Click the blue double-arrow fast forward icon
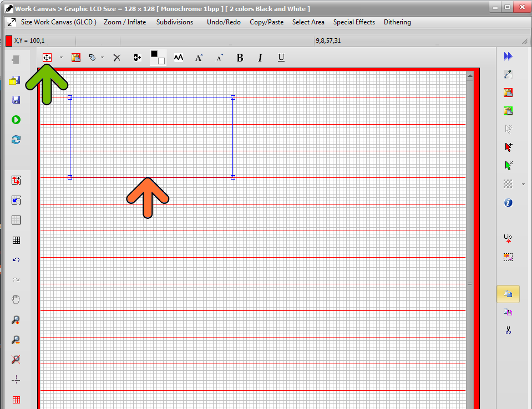Viewport: 532px width, 409px height. click(508, 56)
